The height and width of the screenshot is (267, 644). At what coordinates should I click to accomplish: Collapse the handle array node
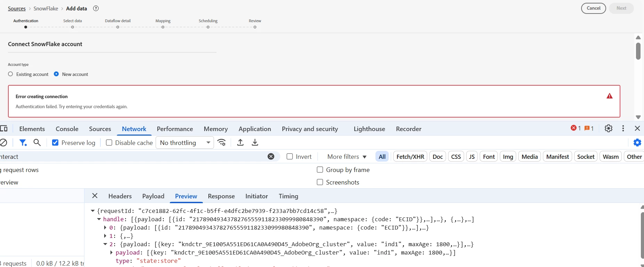[99, 219]
